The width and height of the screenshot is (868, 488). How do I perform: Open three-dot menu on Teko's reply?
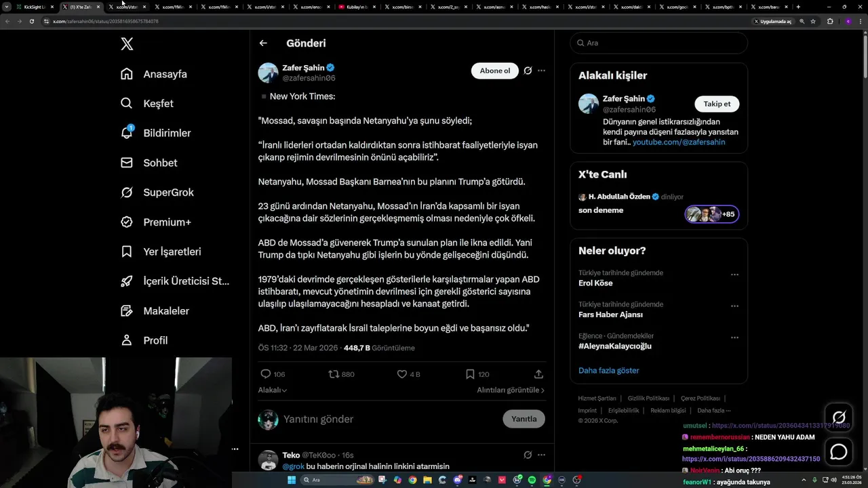[541, 455]
